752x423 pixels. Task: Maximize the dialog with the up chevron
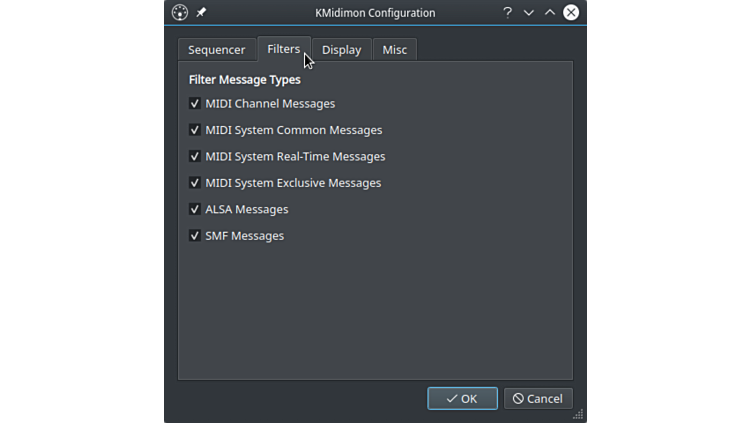click(x=550, y=13)
